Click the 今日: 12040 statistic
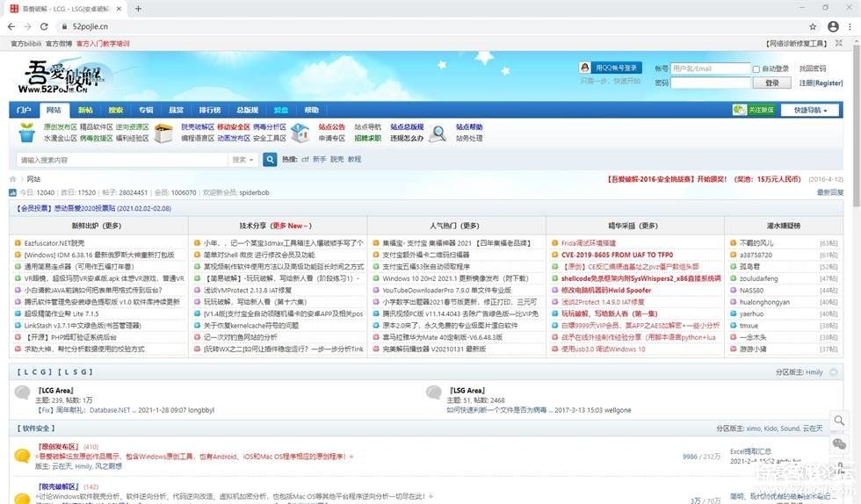Image resolution: width=861 pixels, height=504 pixels. tap(37, 192)
